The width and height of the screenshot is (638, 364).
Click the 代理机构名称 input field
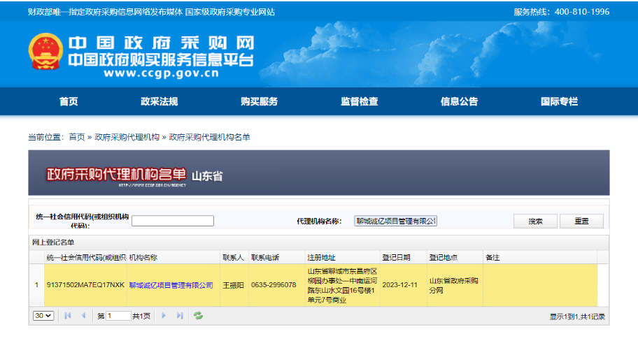[395, 221]
